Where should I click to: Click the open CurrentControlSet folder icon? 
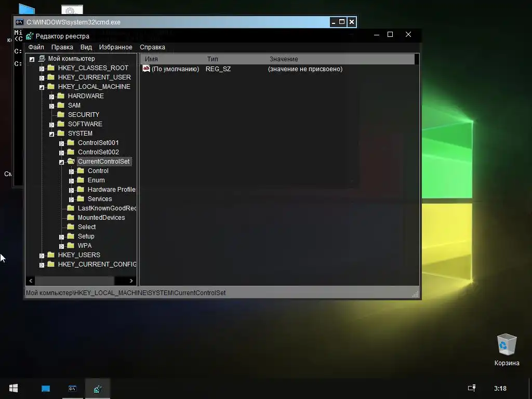pos(71,161)
